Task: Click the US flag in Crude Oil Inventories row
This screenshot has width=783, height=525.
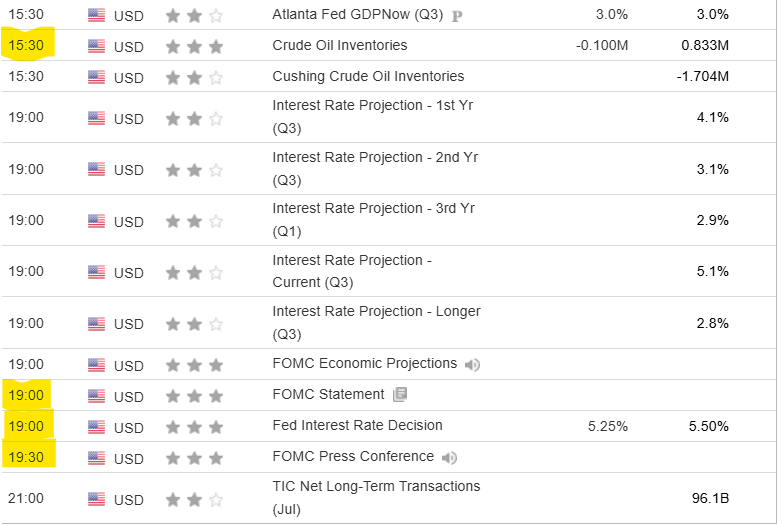Action: [x=96, y=46]
